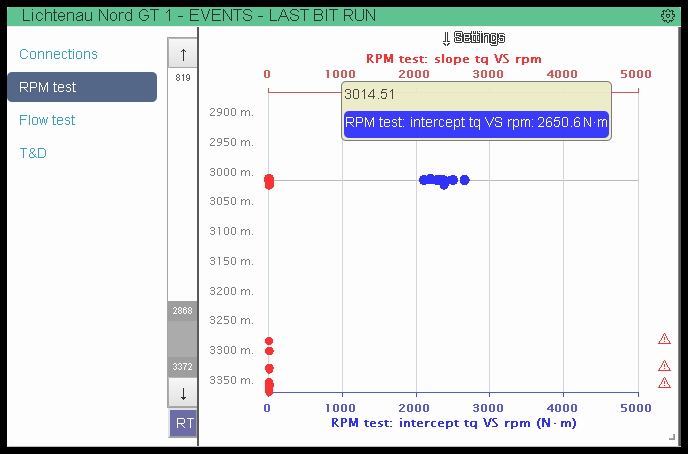Click the blue axis title intercept tq VS rpm
Viewport: 688px width, 454px height.
(454, 423)
